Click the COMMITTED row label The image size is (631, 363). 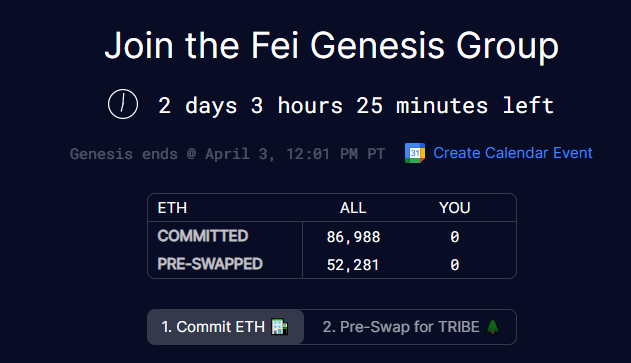click(203, 236)
